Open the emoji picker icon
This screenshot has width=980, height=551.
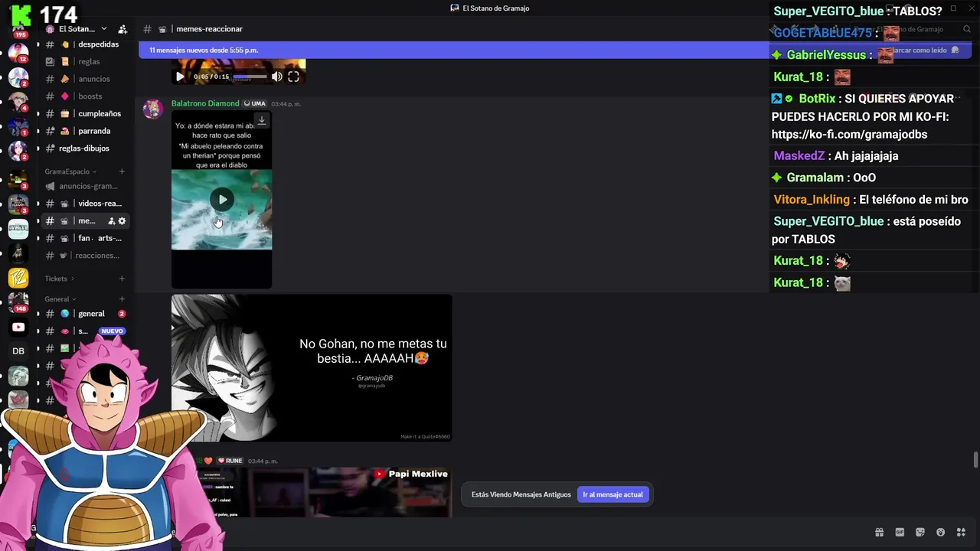click(941, 533)
